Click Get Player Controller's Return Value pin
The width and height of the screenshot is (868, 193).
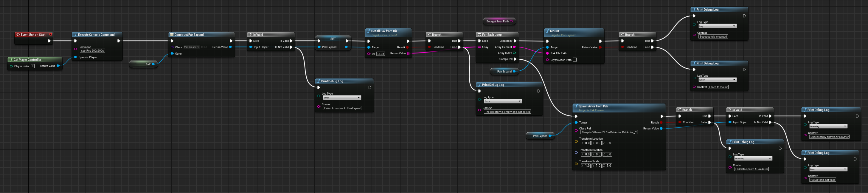(58, 66)
